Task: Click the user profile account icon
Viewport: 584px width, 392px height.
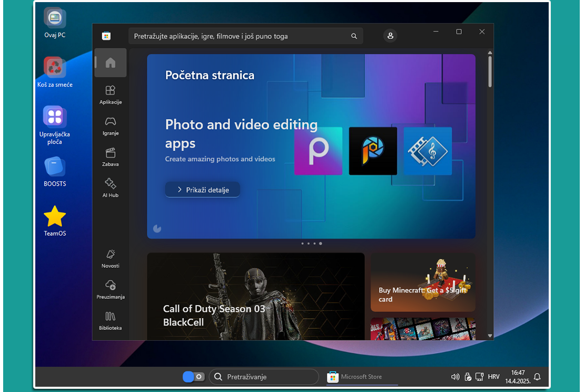Action: point(390,36)
